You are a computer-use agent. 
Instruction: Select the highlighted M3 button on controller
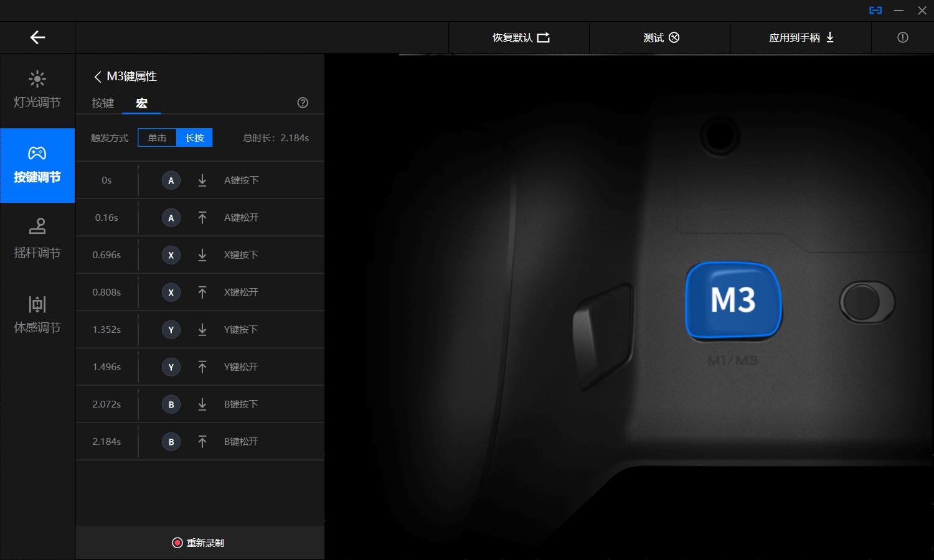(x=734, y=301)
